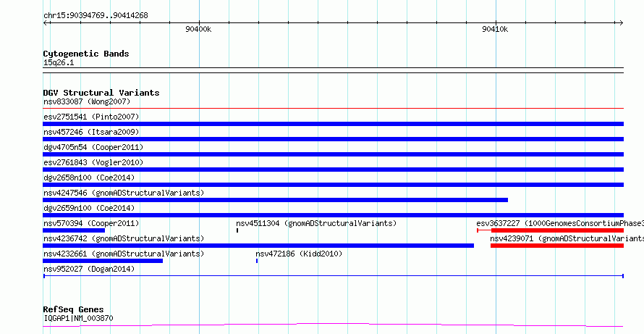Select the blue bar for esv2751541

tap(333, 124)
